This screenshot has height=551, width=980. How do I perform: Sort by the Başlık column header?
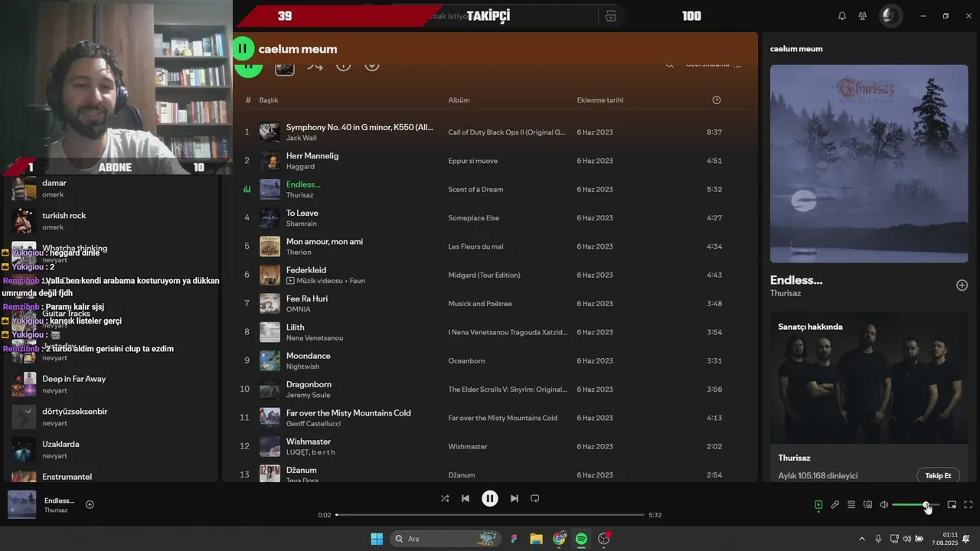click(x=269, y=100)
